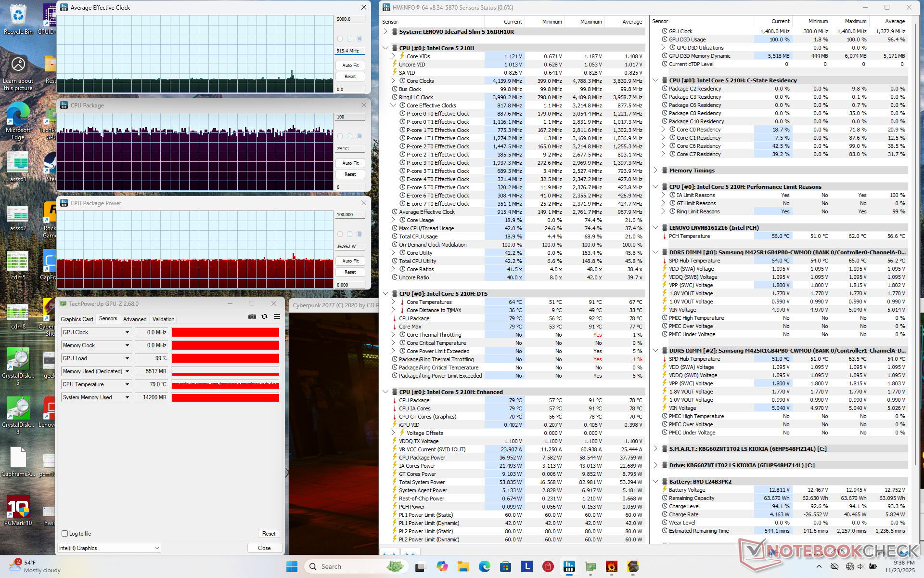The height and width of the screenshot is (578, 924).
Task: Click the Copilot icon in the taskbar
Action: coord(442,566)
